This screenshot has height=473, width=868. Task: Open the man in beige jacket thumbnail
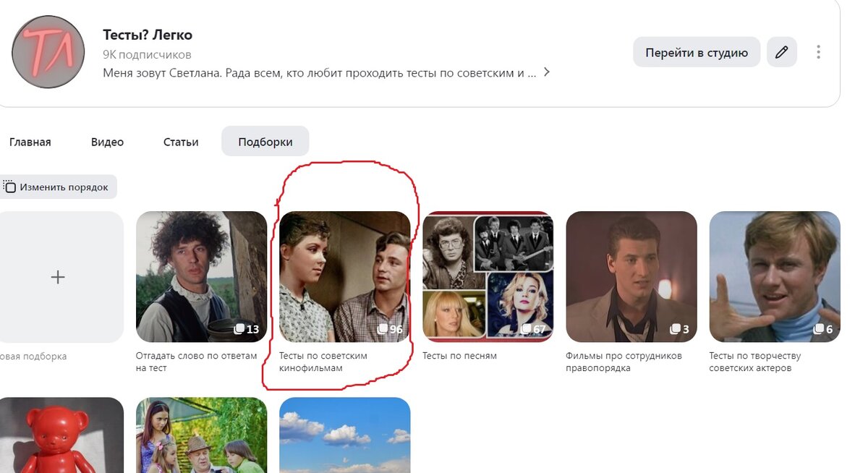click(x=631, y=277)
